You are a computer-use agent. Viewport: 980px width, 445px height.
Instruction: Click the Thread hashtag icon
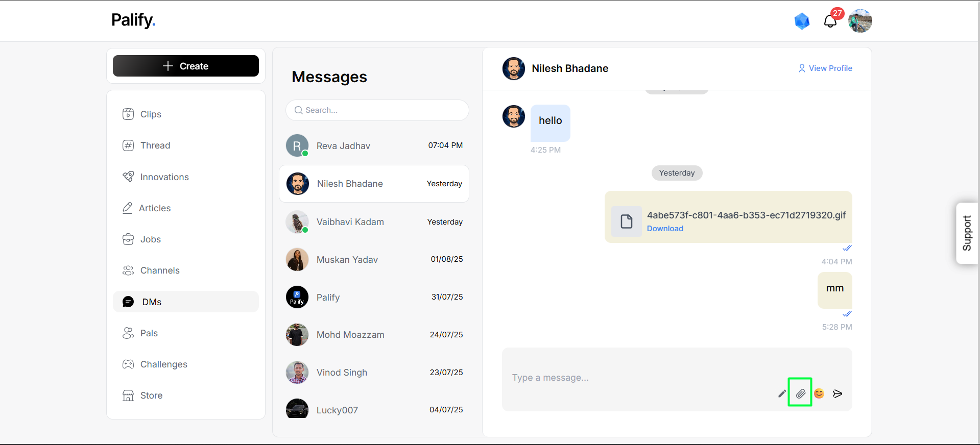(128, 145)
